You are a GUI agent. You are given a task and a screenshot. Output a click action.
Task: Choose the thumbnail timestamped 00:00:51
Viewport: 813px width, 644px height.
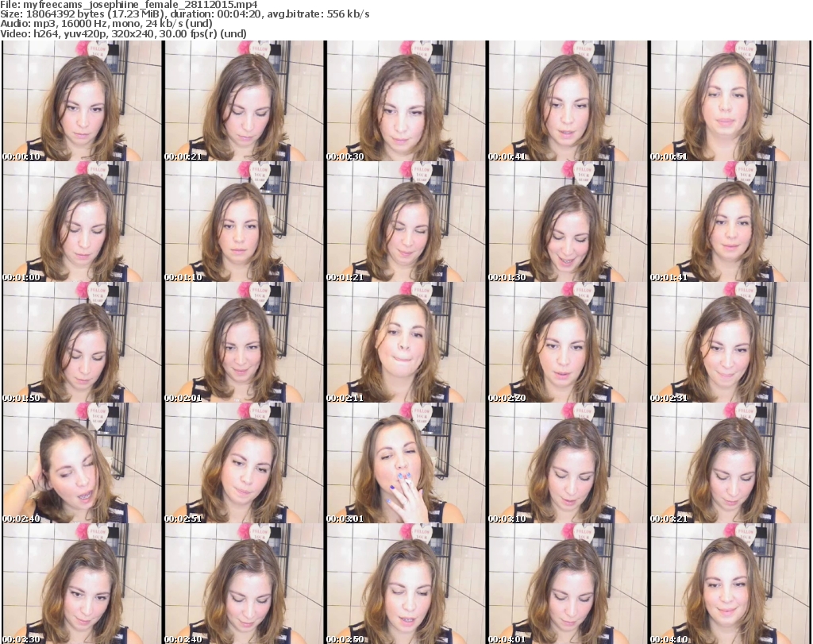[730, 101]
